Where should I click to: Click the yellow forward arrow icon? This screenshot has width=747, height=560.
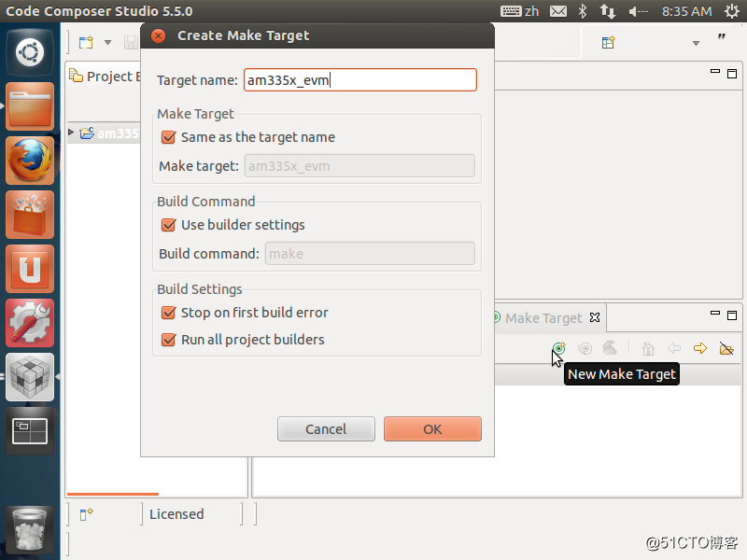[700, 348]
